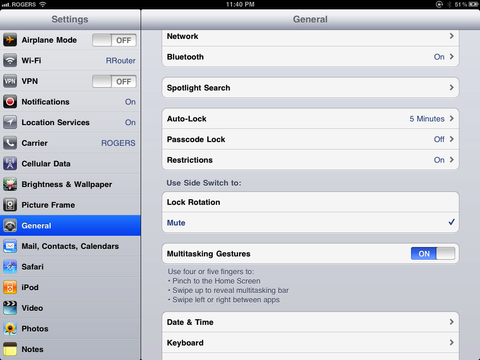Screen dimensions: 480x360
Task: Tap the Safari compass icon
Action: tap(10, 267)
